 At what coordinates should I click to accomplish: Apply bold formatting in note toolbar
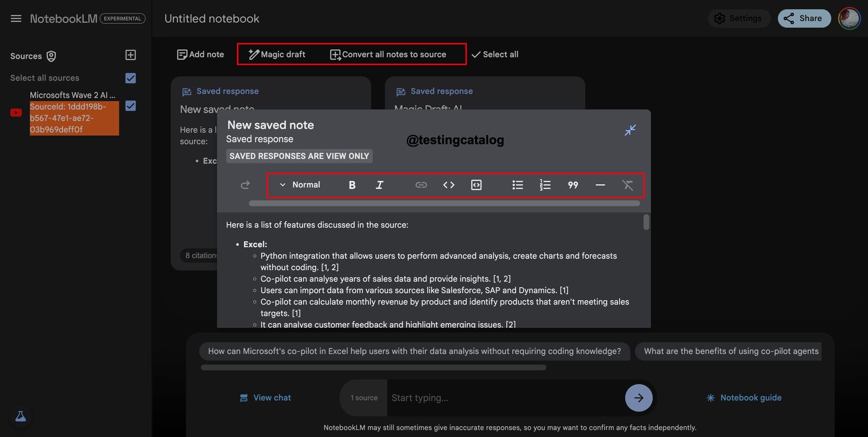[352, 185]
